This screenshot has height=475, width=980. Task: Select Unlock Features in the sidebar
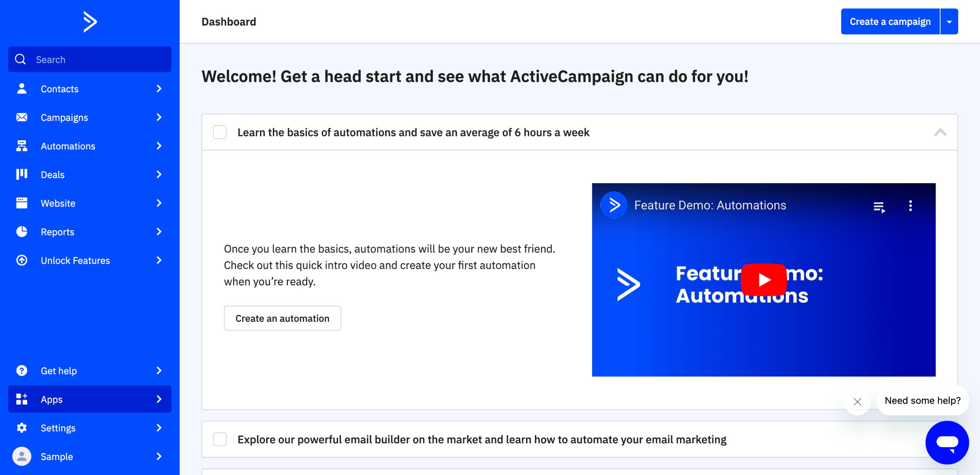pos(75,260)
